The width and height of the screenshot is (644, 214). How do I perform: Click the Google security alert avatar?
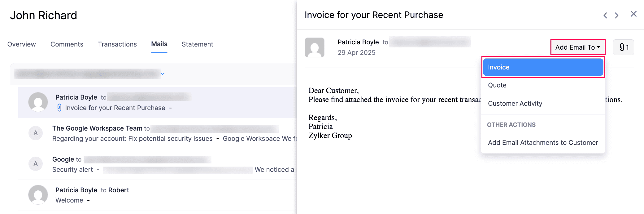[36, 164]
